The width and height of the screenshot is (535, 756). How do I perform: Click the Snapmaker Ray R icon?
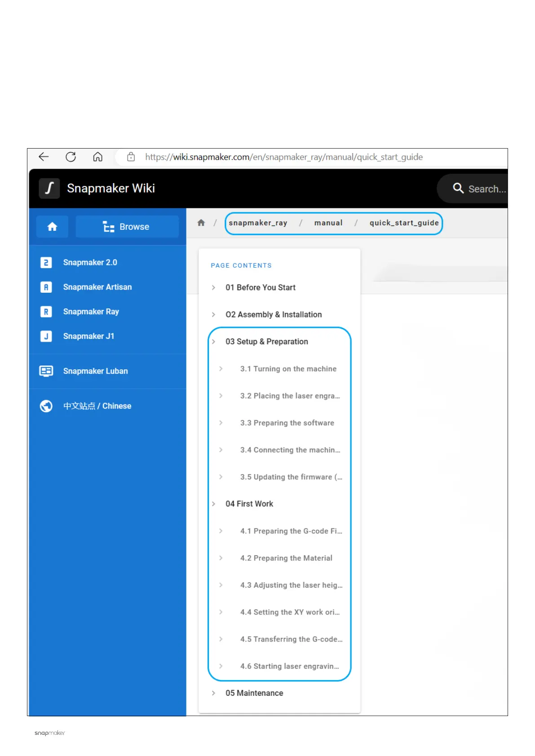(x=46, y=312)
